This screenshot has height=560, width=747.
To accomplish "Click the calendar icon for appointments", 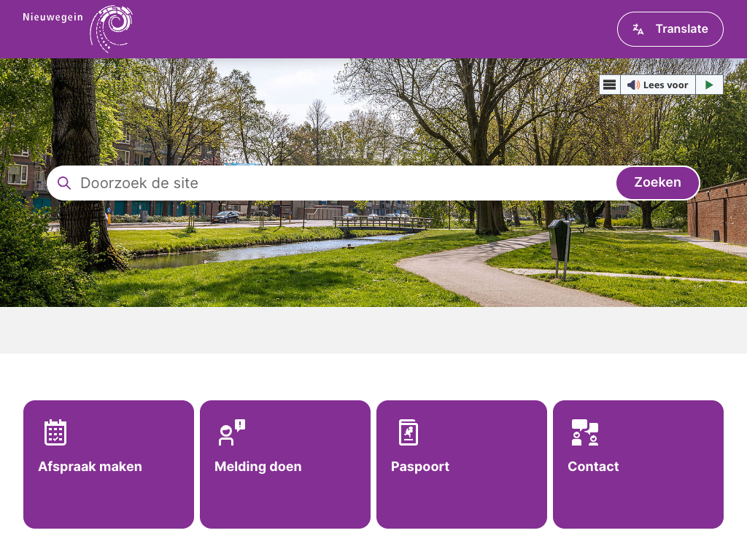I will [x=55, y=432].
